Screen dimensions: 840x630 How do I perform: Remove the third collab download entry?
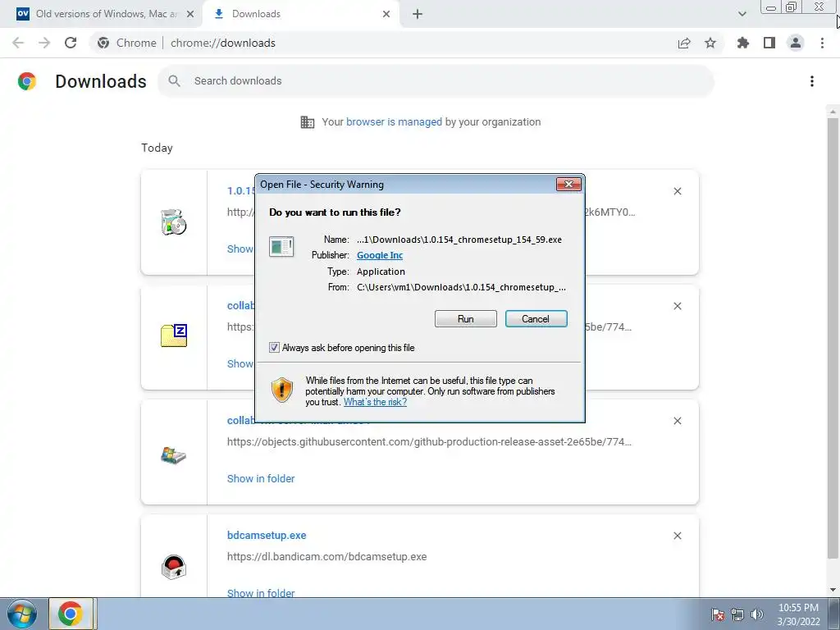(677, 421)
